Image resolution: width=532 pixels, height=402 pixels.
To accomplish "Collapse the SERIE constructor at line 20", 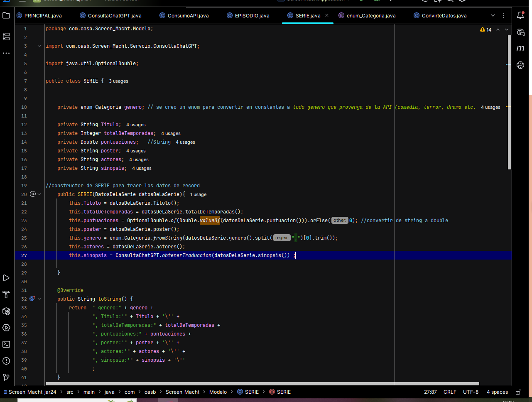I will point(39,194).
